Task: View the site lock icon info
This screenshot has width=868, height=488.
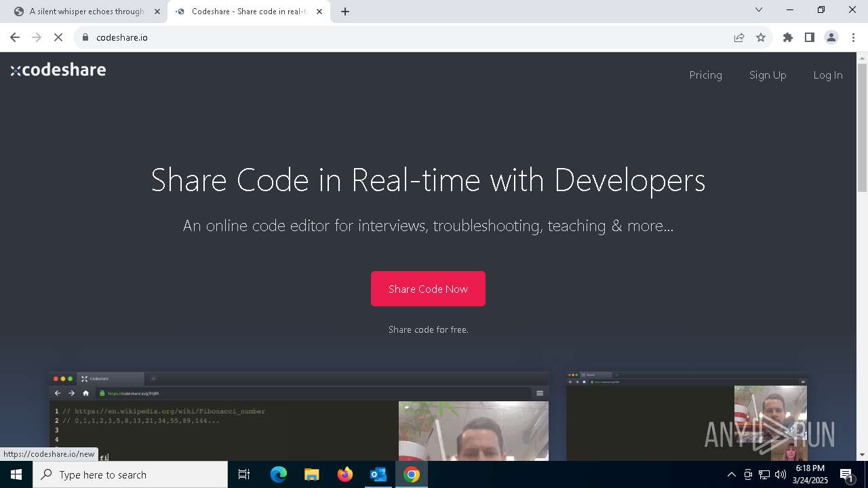Action: (85, 37)
